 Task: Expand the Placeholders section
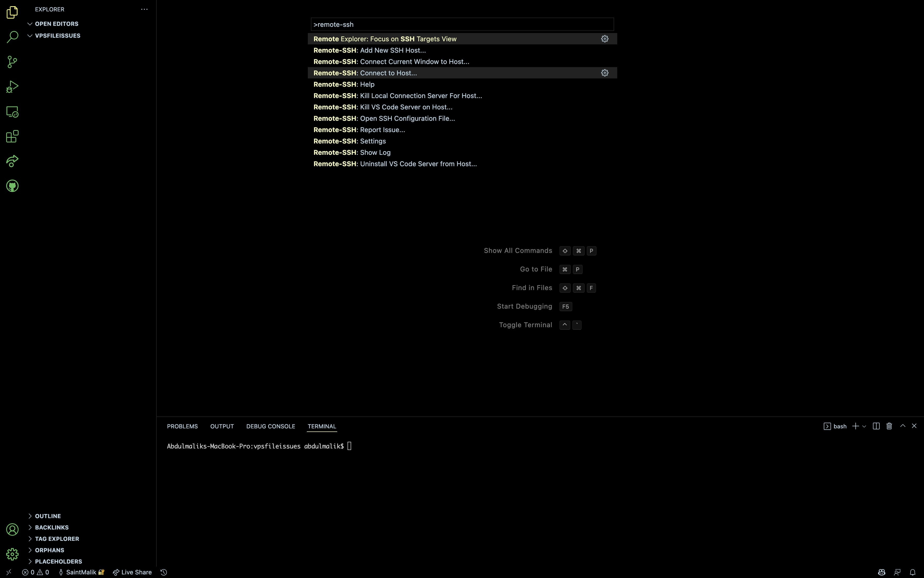click(x=92, y=561)
